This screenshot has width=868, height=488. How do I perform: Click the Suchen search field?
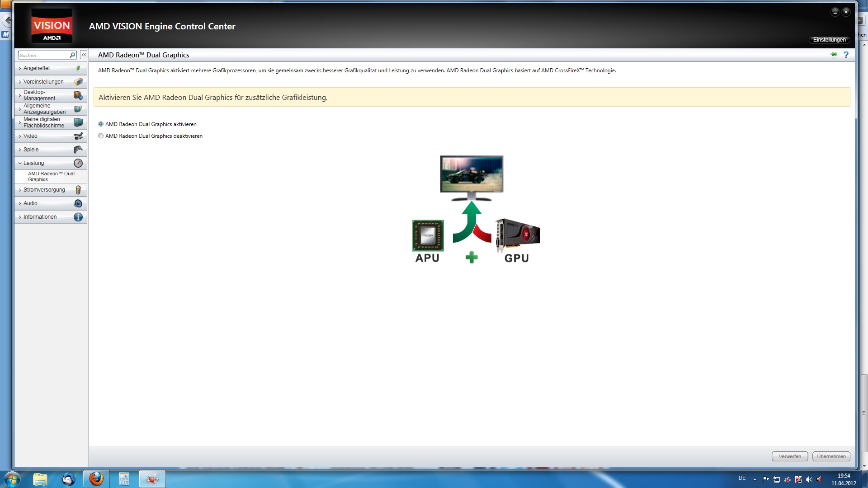click(43, 55)
